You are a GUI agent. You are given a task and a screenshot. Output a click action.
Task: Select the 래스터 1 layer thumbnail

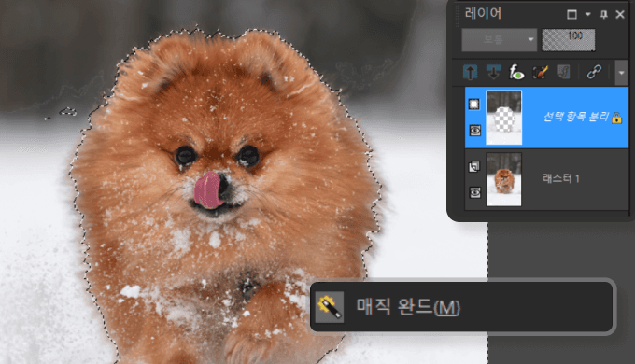pos(503,179)
